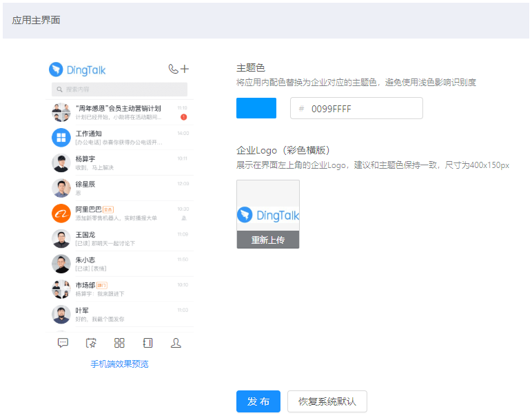Select the 阿里巴巴 chat name
This screenshot has width=532, height=420.
(88, 209)
